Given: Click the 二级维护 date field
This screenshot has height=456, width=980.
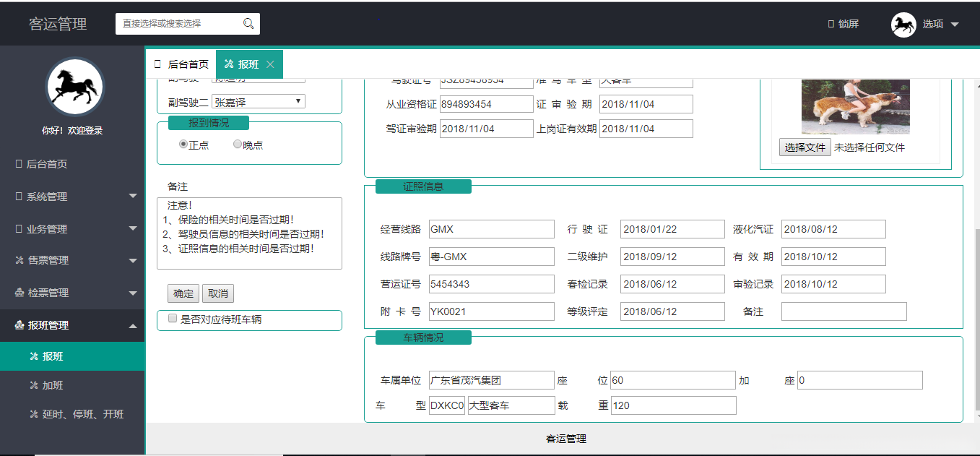Looking at the screenshot, I should (x=672, y=257).
